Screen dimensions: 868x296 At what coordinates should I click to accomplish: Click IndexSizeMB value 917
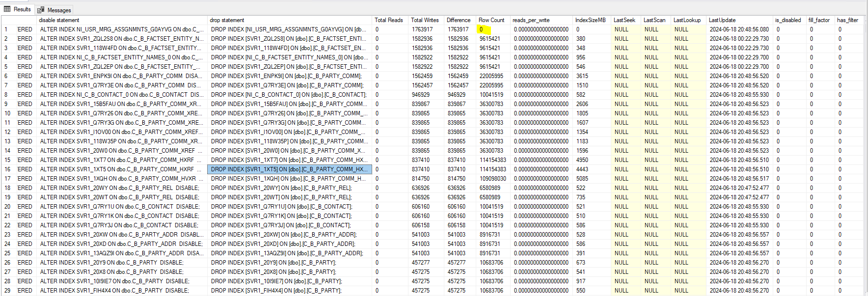coord(593,281)
